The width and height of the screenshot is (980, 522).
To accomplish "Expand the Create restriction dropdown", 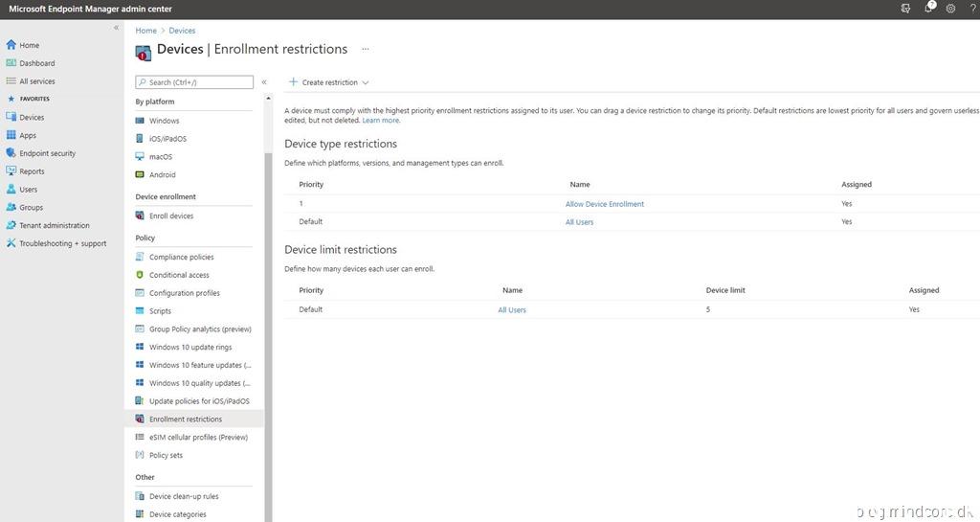I will 329,82.
